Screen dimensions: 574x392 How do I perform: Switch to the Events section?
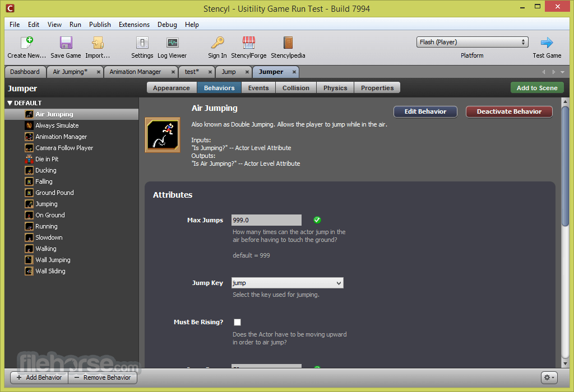tap(258, 88)
